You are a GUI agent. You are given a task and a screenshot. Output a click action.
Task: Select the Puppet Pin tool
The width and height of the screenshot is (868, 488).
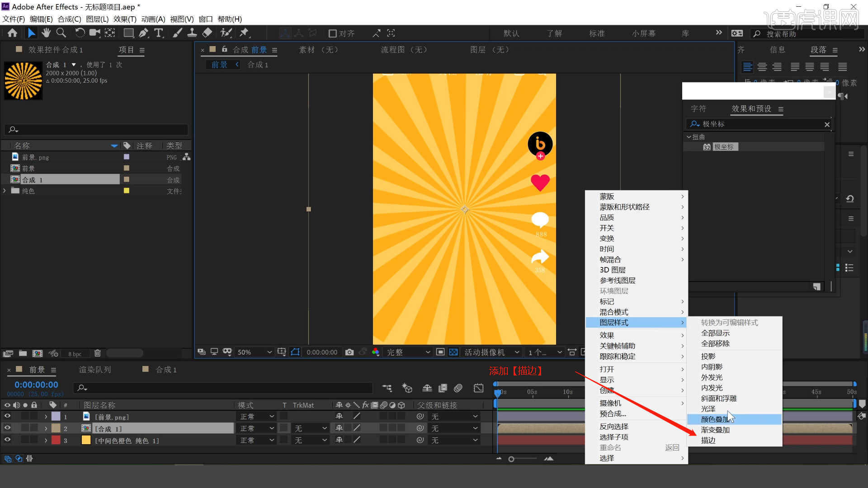pyautogui.click(x=244, y=33)
